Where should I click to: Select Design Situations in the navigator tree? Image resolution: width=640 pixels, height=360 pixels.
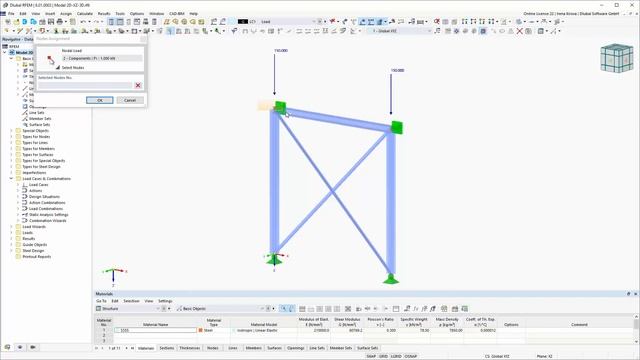pos(44,197)
